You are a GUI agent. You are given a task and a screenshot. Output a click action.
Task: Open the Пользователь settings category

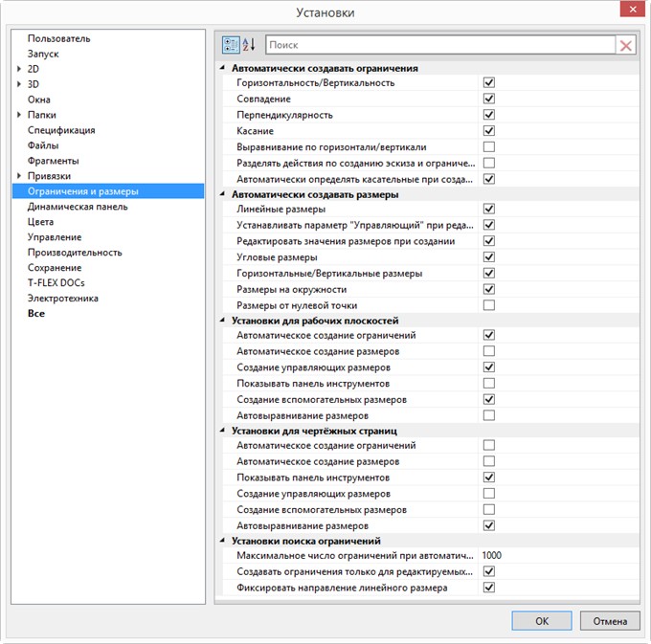[x=59, y=38]
